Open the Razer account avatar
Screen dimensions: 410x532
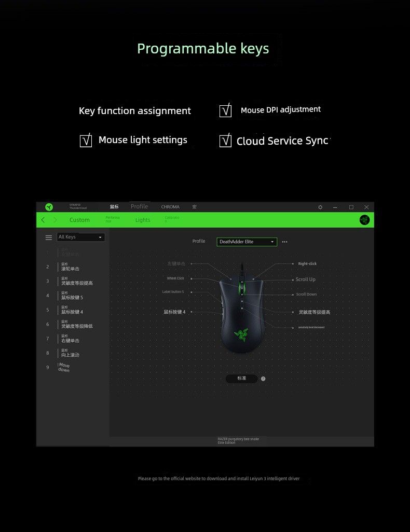pyautogui.click(x=364, y=220)
